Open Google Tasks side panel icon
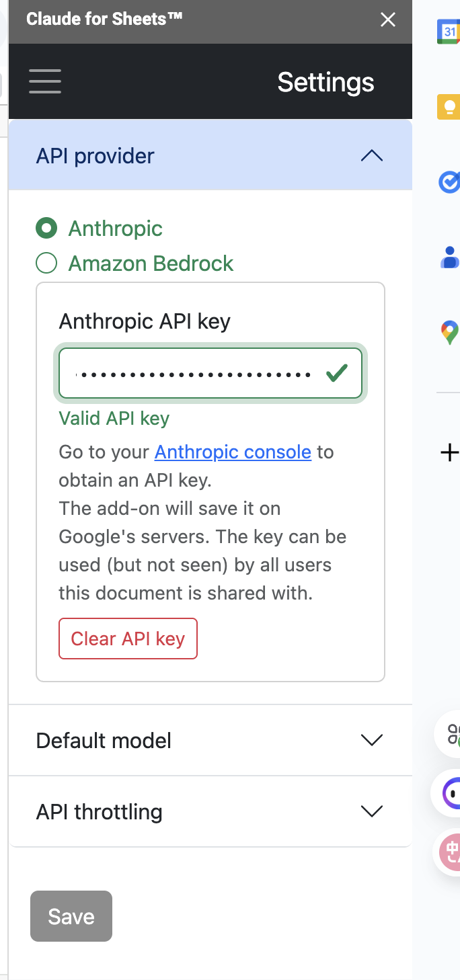The width and height of the screenshot is (460, 980). [449, 182]
